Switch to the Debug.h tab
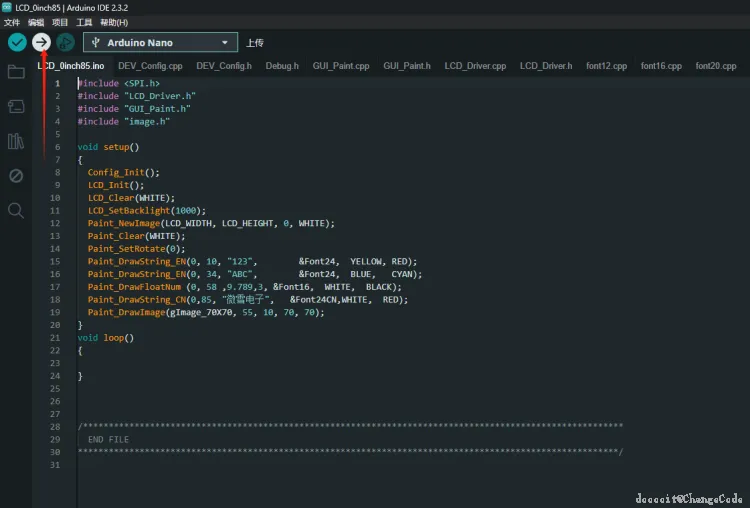The width and height of the screenshot is (750, 508). [x=282, y=66]
